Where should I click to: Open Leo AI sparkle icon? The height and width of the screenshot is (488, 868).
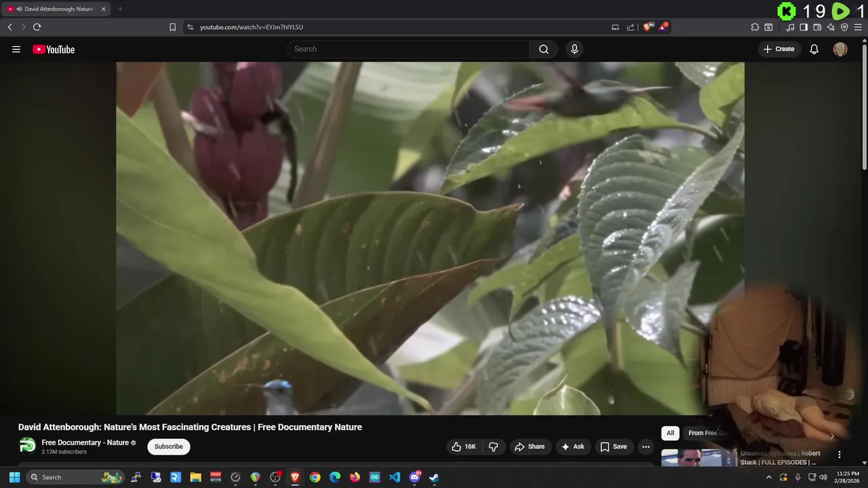(x=831, y=27)
